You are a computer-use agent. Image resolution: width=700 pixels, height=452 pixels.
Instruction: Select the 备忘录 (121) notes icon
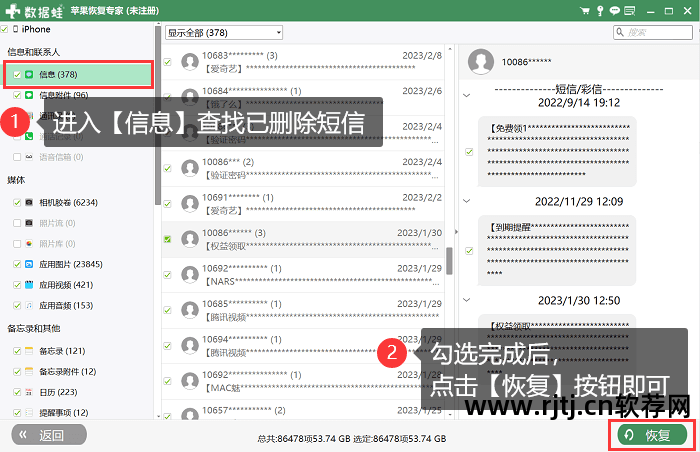[29, 351]
